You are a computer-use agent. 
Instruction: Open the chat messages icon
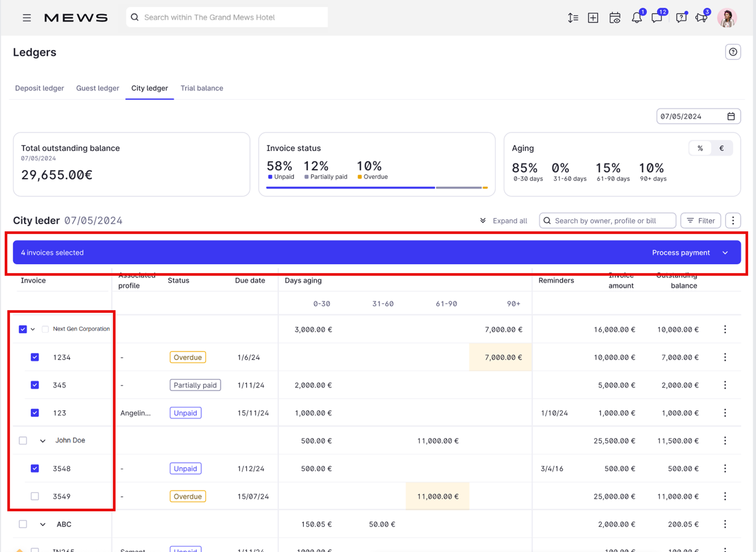(x=657, y=18)
